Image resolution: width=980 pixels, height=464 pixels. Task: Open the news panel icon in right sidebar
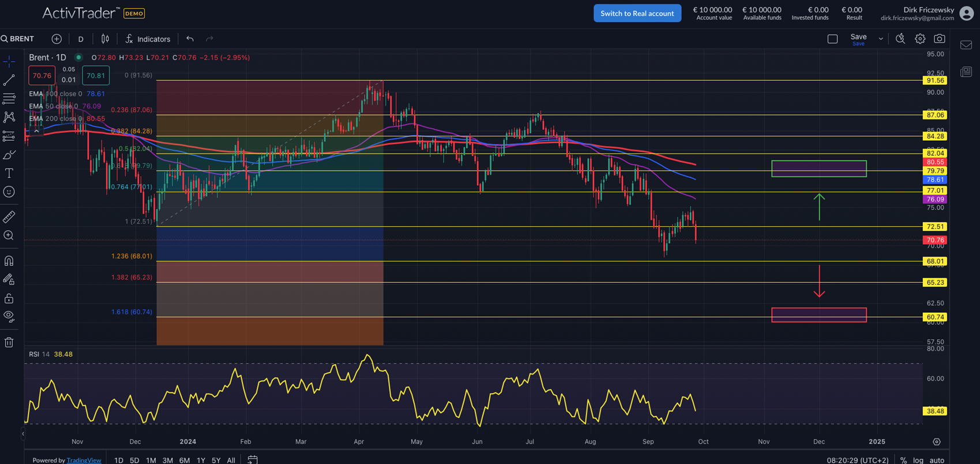coord(966,72)
